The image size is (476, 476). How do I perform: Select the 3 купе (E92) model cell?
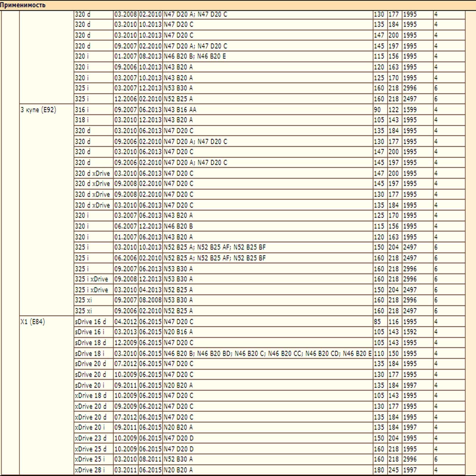(x=38, y=110)
